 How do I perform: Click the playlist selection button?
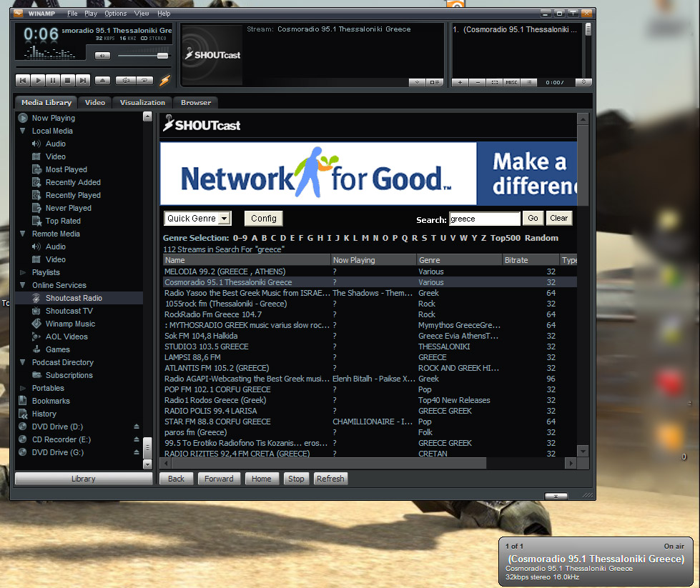tap(494, 83)
